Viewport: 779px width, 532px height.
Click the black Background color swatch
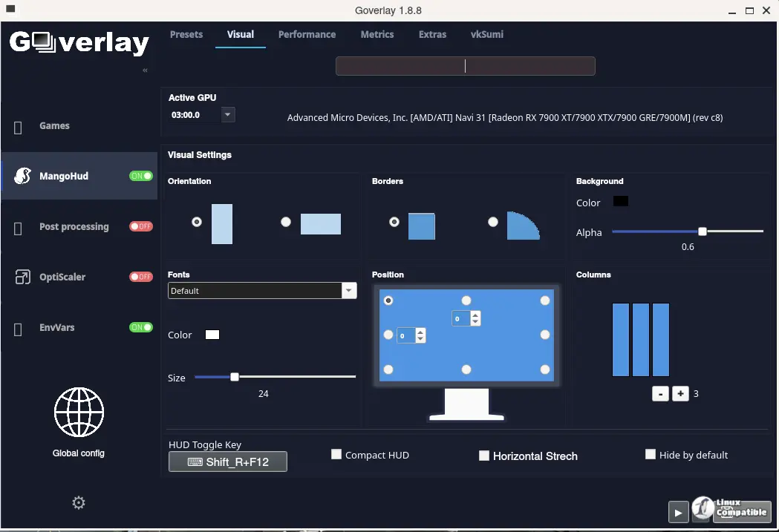(x=621, y=201)
